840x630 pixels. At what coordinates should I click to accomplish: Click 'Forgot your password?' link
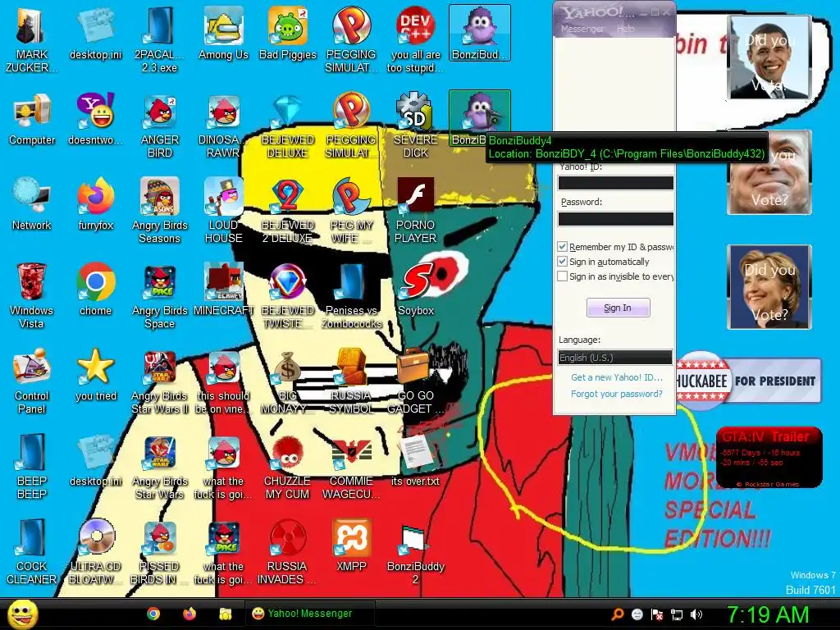click(x=617, y=394)
